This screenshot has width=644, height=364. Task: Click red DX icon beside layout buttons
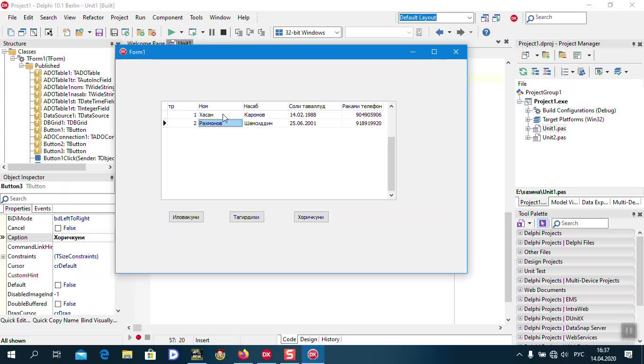coord(514,18)
